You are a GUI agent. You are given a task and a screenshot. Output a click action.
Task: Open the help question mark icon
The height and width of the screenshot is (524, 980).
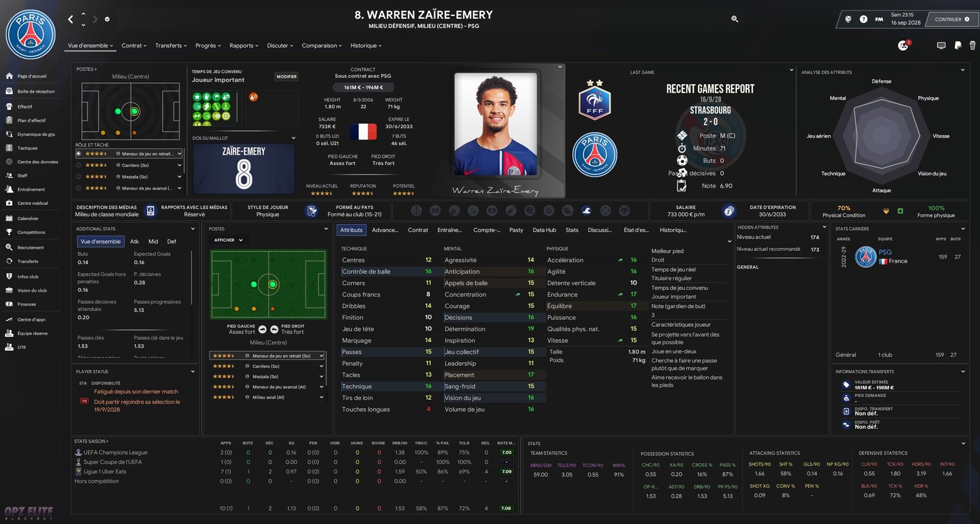(x=863, y=19)
